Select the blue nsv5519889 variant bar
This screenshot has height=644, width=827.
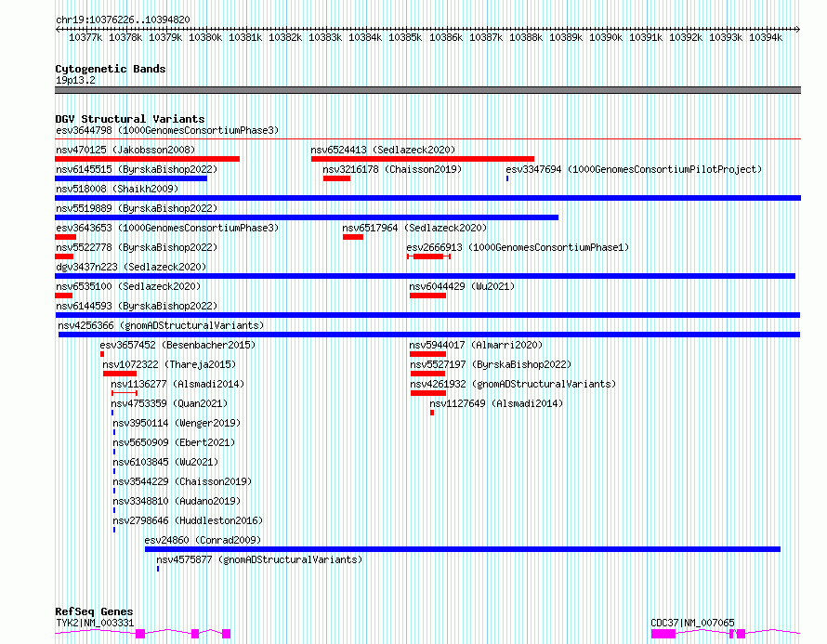307,217
